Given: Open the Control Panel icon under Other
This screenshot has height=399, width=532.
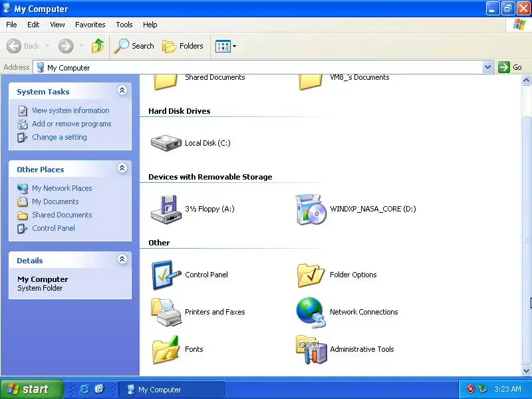Looking at the screenshot, I should [x=166, y=275].
